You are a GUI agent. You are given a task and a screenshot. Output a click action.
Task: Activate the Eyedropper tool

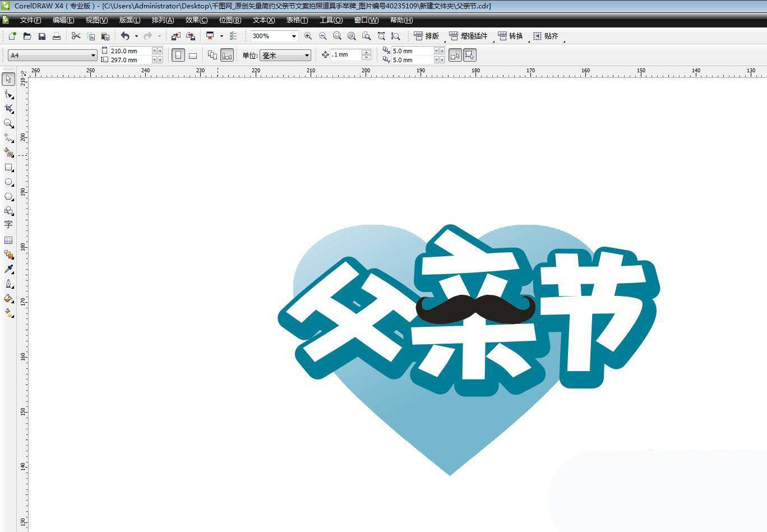coord(8,269)
